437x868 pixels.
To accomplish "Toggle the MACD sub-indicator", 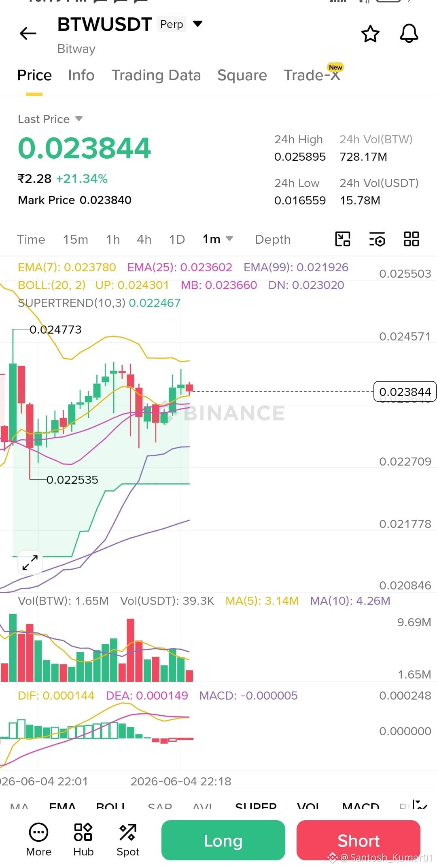I will 361,806.
